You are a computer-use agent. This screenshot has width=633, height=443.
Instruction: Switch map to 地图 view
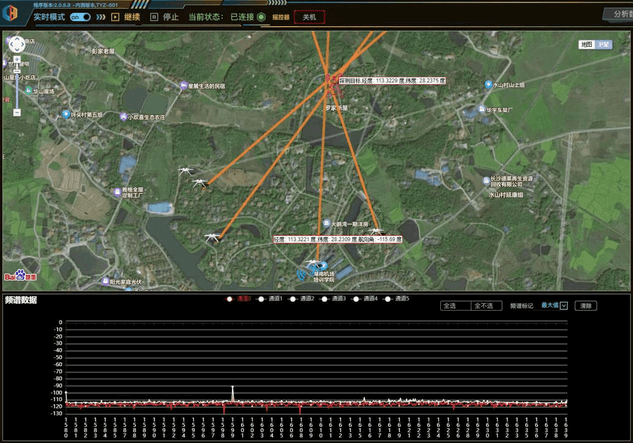point(587,44)
